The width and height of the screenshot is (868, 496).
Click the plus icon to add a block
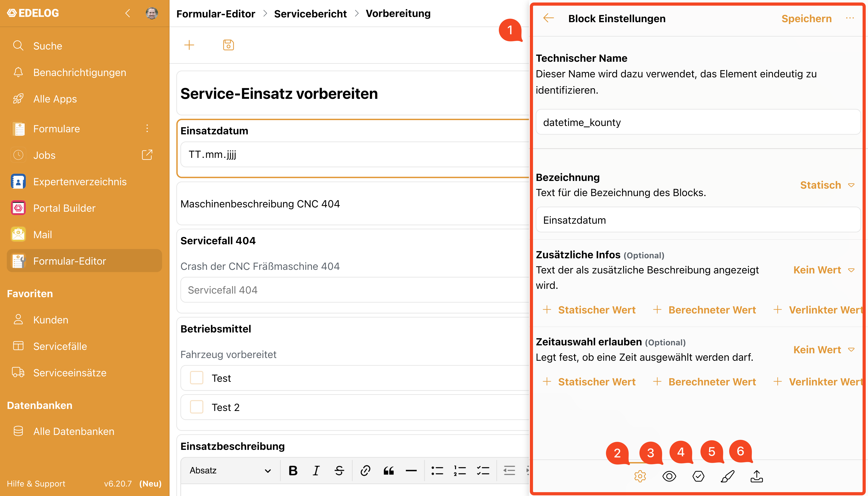189,45
